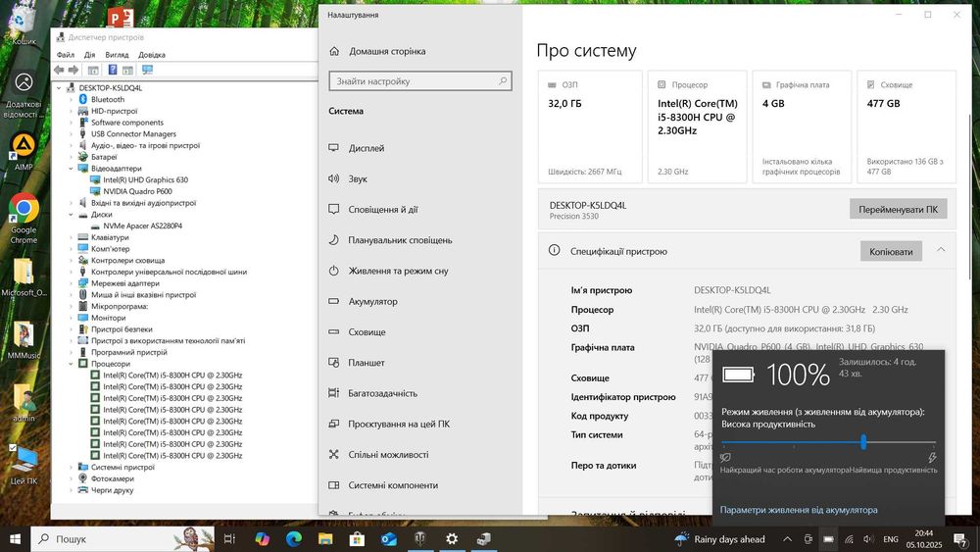Click the storage 477 GB card

(x=906, y=126)
